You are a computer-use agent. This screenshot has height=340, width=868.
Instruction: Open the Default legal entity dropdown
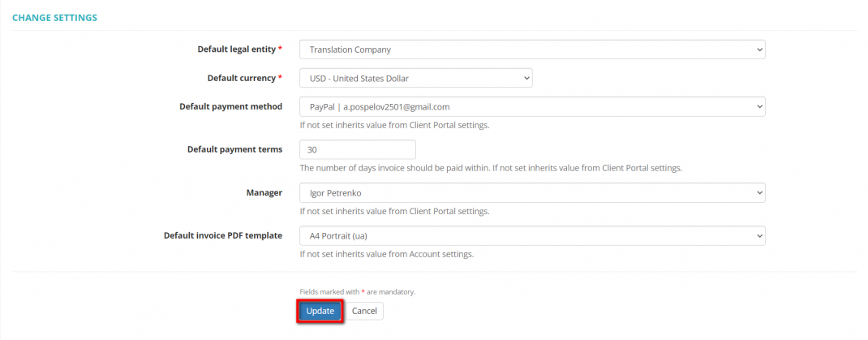pos(531,49)
